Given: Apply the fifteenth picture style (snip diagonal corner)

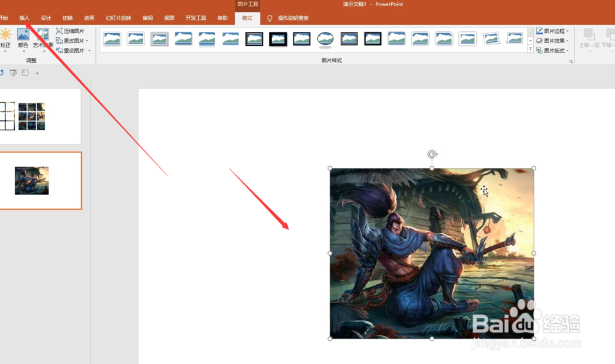Looking at the screenshot, I should [444, 39].
